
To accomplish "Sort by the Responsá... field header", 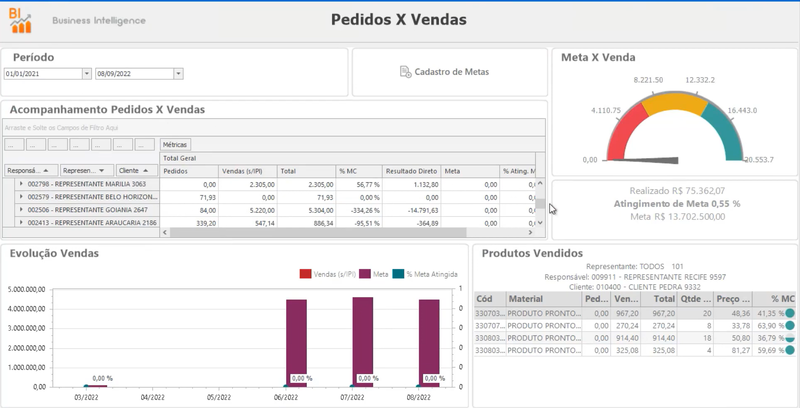I will (31, 170).
